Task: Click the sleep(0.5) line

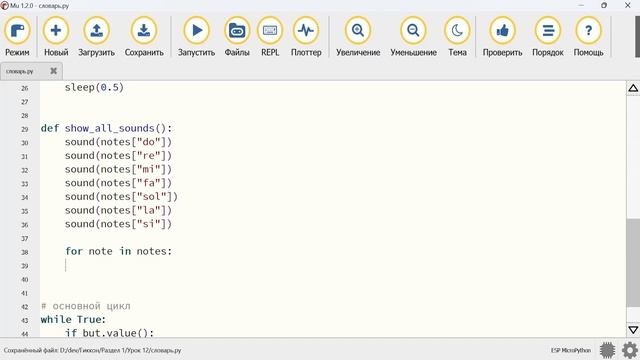Action: tap(94, 87)
